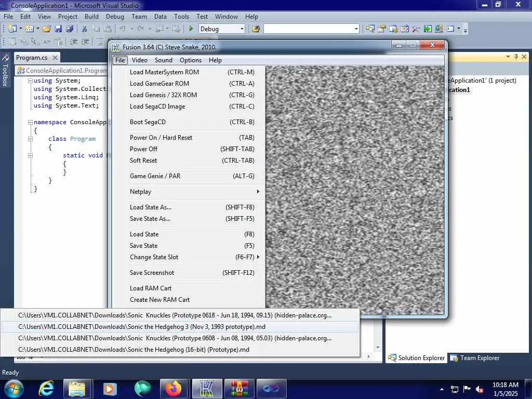Open Firefox from the taskbar
The width and height of the screenshot is (532, 399).
point(174,389)
